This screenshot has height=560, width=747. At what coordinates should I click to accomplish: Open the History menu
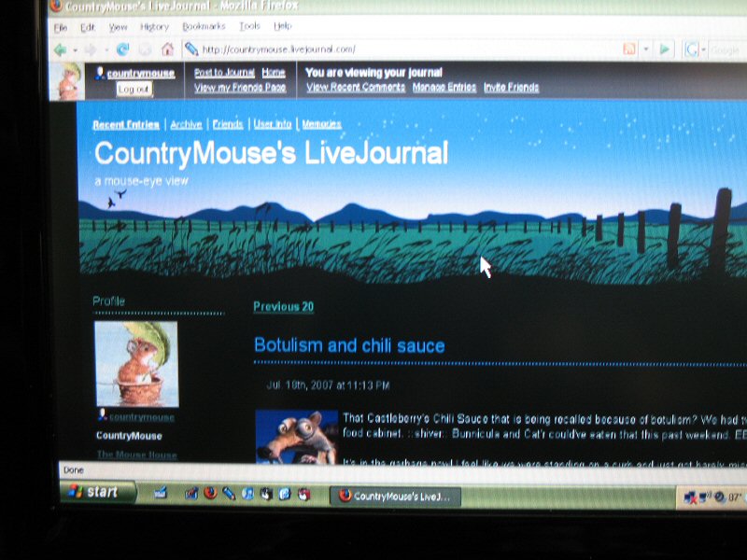point(154,27)
